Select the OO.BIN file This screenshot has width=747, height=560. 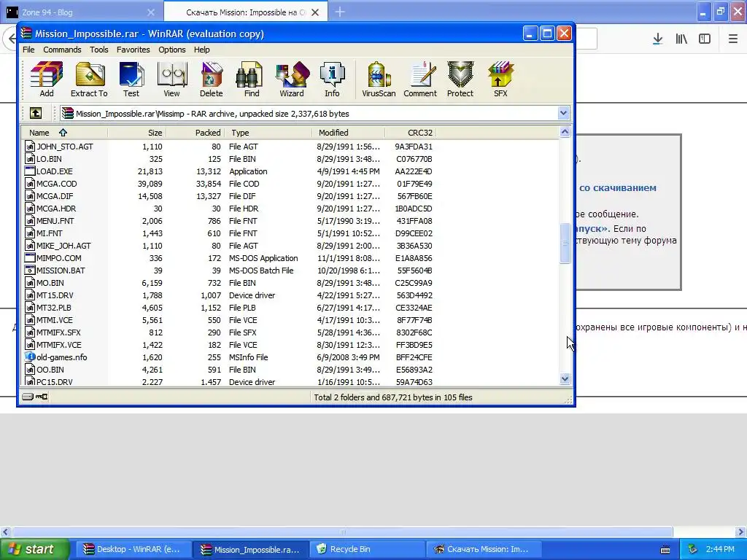pos(50,370)
